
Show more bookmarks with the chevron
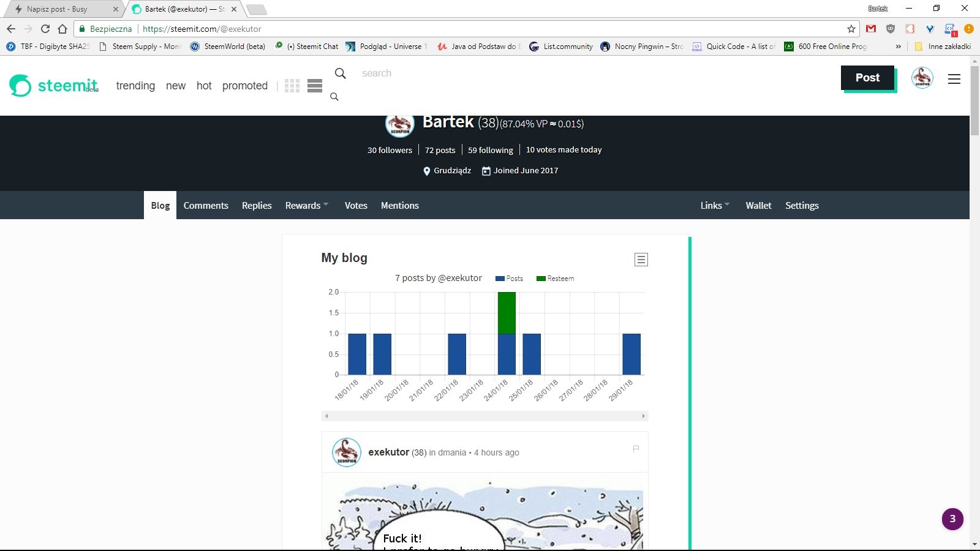point(899,46)
